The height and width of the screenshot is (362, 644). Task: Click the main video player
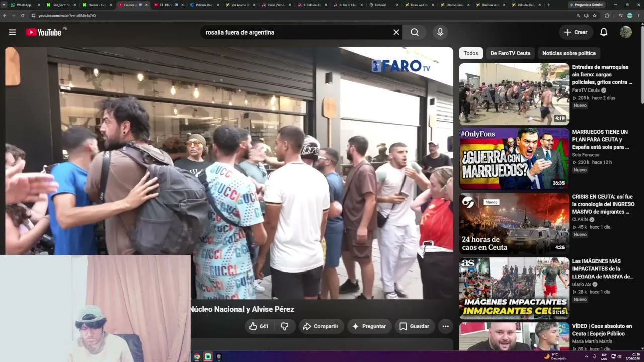pos(229,173)
